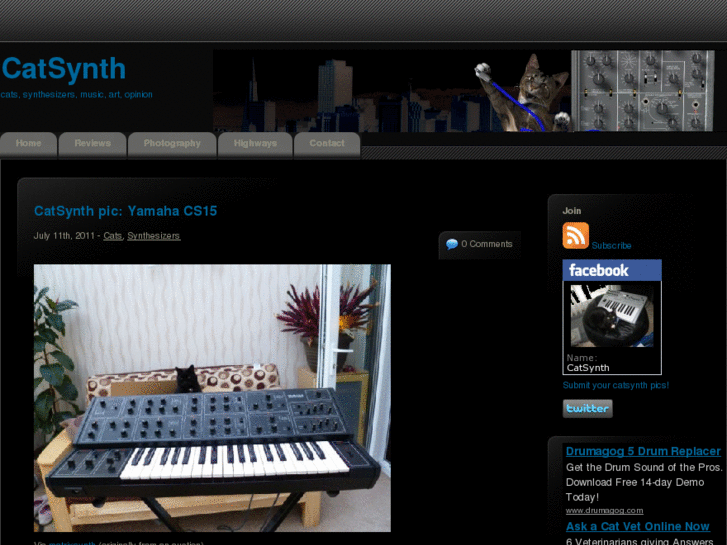Click 'Get the Drum Sound of the Pros.' text
727x545 pixels.
[x=644, y=468]
